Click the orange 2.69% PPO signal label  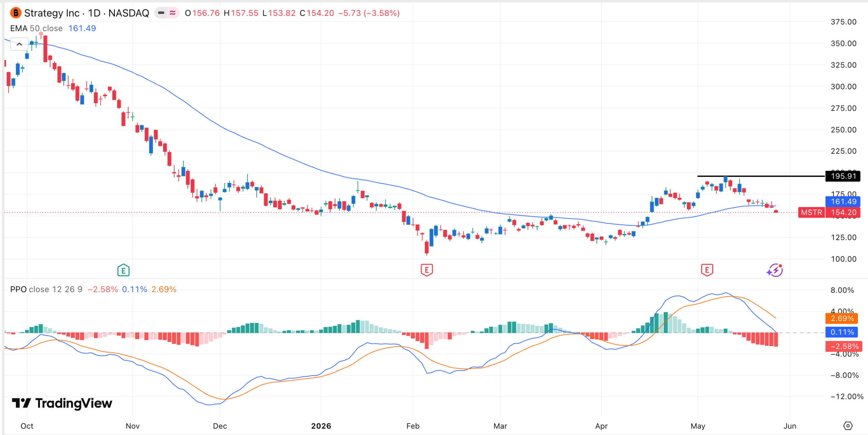click(842, 318)
